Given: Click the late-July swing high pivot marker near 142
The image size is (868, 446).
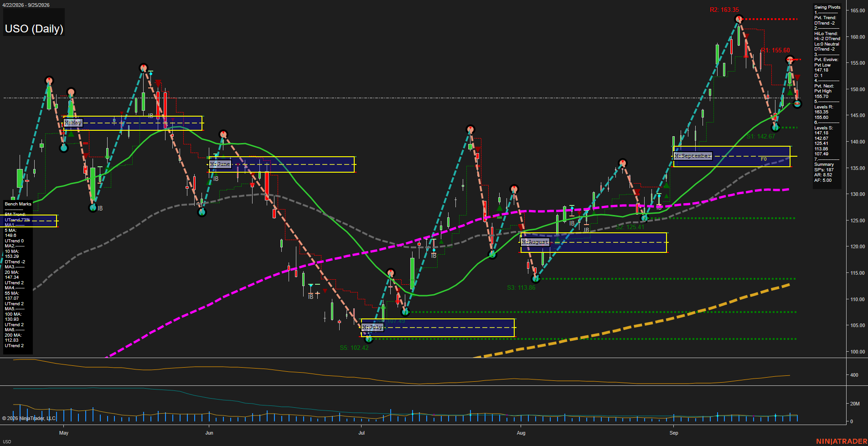Looking at the screenshot, I should click(470, 130).
